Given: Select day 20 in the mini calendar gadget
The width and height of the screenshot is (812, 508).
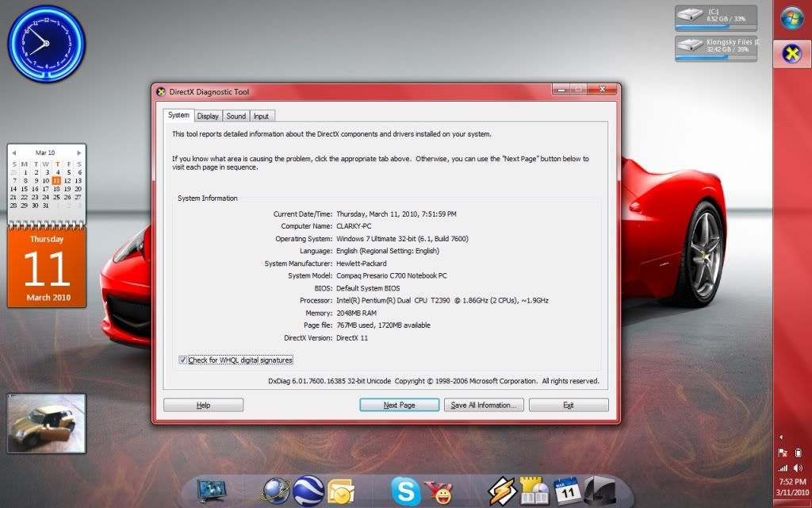Looking at the screenshot, I should coord(78,189).
